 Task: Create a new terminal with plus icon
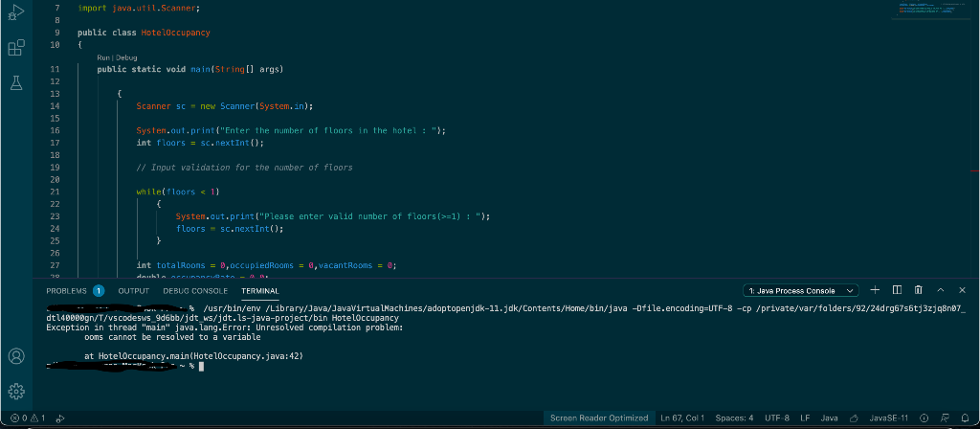point(875,290)
